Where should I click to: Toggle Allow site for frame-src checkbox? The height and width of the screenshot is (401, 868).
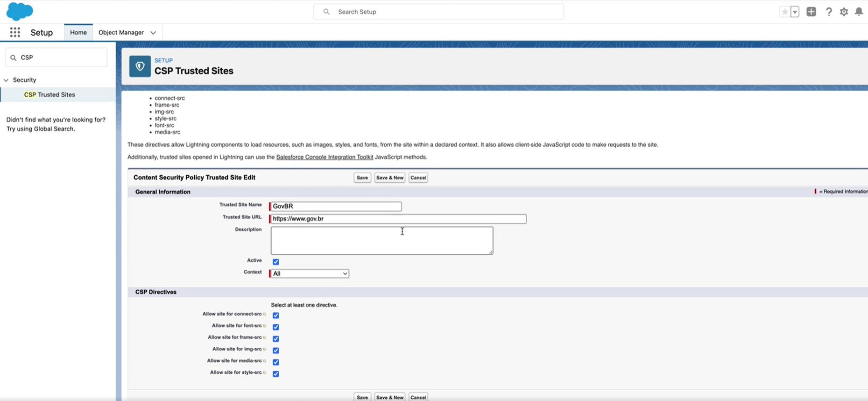tap(276, 339)
